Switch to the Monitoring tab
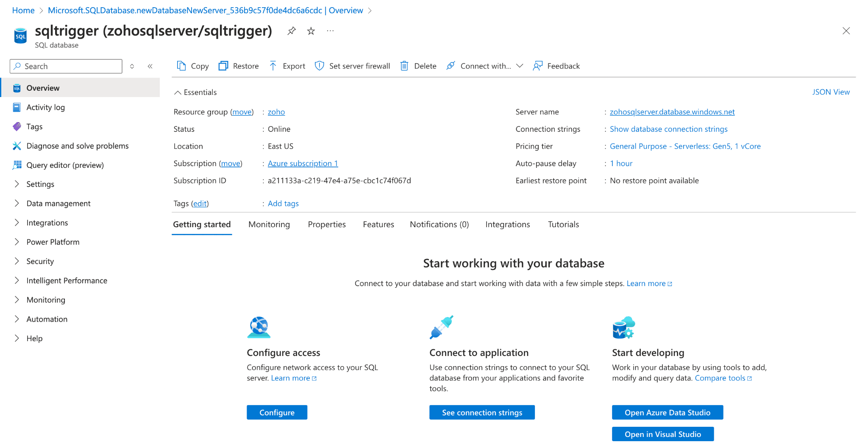 269,224
